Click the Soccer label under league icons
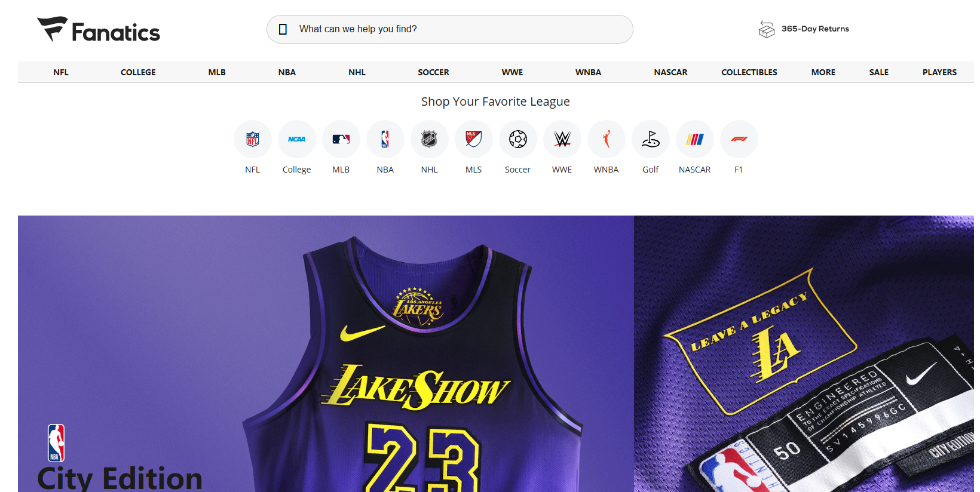The height and width of the screenshot is (492, 980). [x=518, y=170]
